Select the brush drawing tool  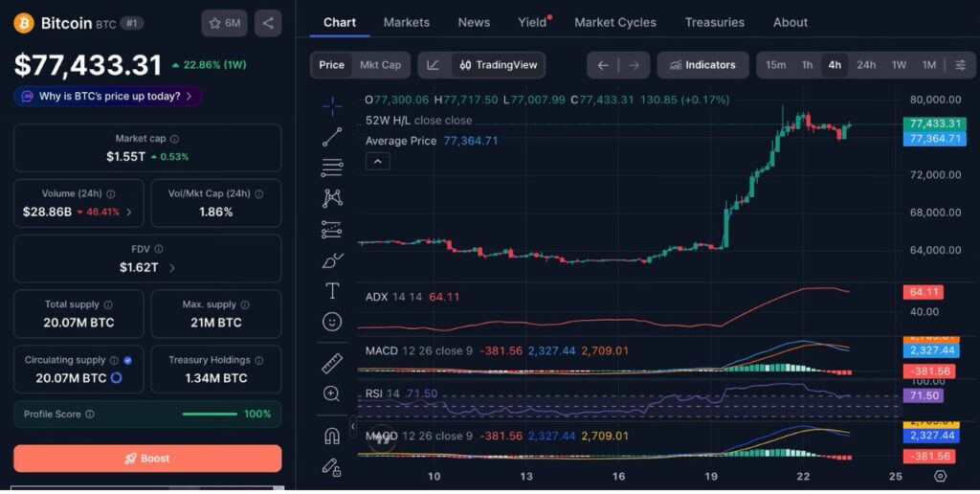[x=332, y=260]
